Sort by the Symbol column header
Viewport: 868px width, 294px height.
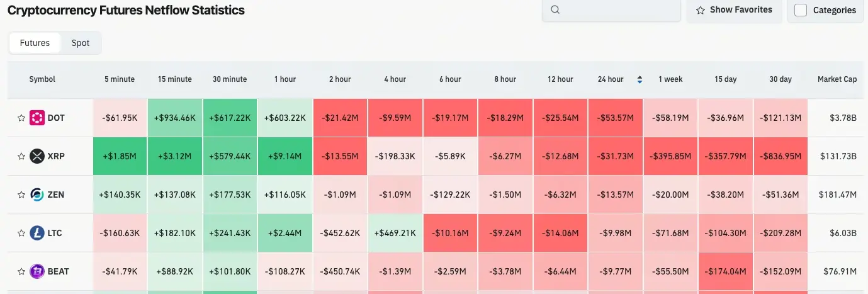click(x=42, y=79)
